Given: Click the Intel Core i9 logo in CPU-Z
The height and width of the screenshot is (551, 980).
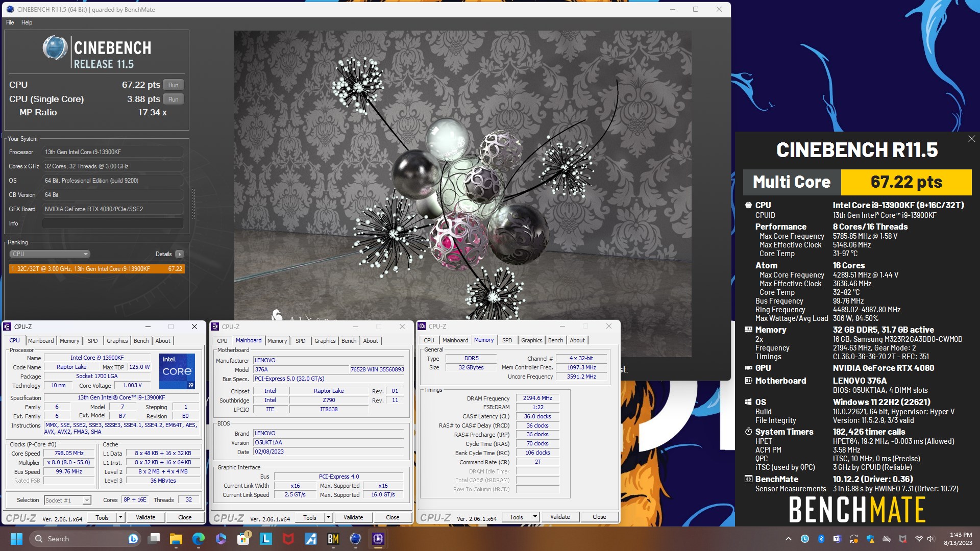Looking at the screenshot, I should (x=177, y=371).
